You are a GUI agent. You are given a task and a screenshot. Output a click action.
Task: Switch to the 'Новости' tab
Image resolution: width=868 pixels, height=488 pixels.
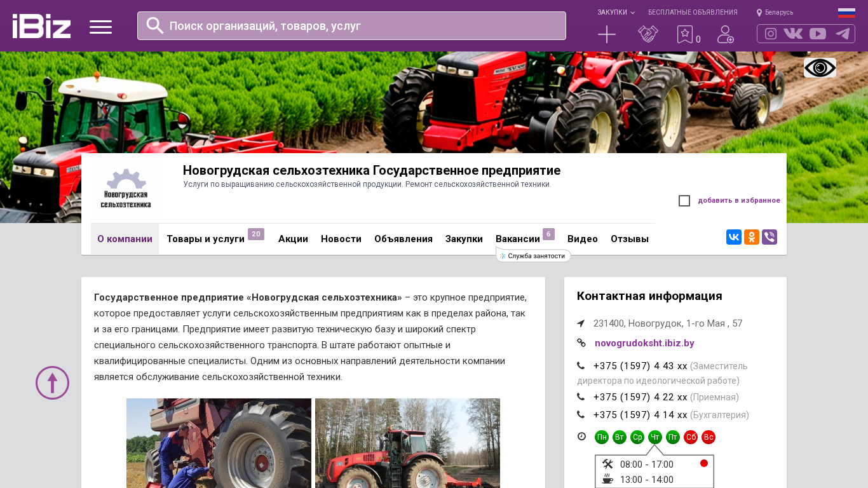pyautogui.click(x=341, y=239)
